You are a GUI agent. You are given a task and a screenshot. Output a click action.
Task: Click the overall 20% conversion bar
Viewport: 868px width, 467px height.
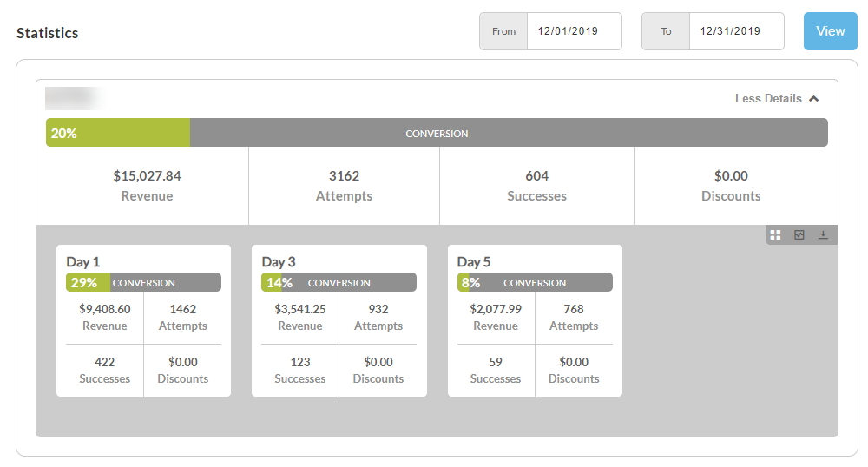(437, 133)
